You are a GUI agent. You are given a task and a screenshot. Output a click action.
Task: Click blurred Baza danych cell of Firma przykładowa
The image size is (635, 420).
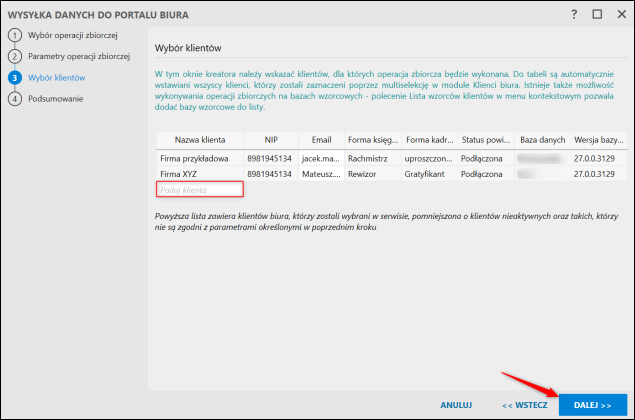pos(542,158)
